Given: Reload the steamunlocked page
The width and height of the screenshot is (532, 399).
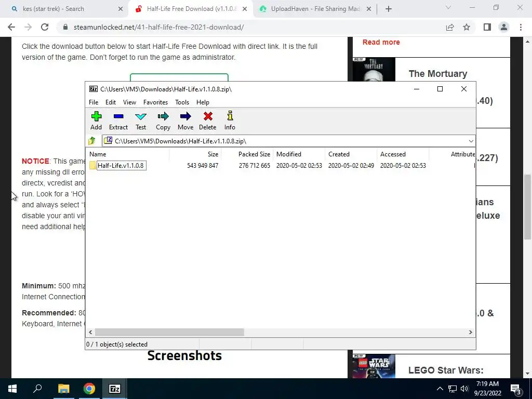Looking at the screenshot, I should (x=45, y=27).
